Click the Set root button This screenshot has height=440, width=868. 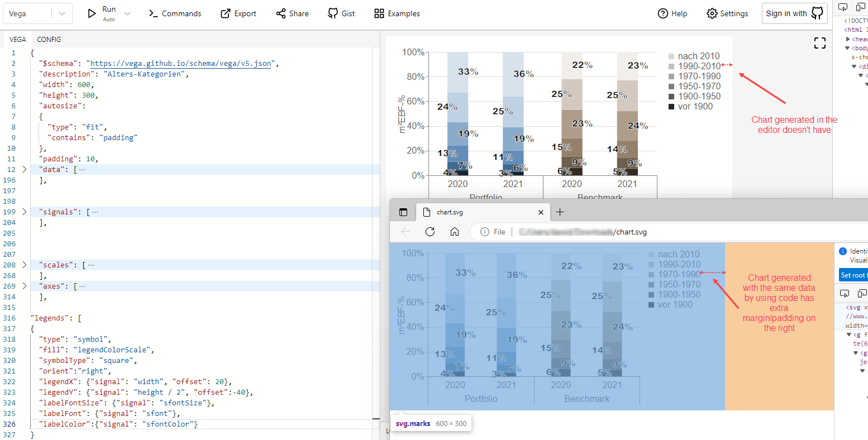click(852, 275)
